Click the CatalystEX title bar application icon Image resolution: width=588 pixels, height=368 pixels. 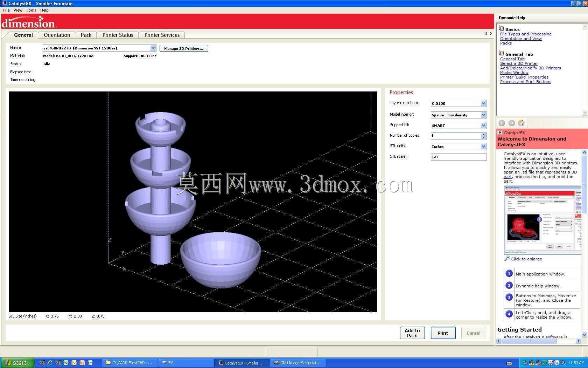click(4, 3)
